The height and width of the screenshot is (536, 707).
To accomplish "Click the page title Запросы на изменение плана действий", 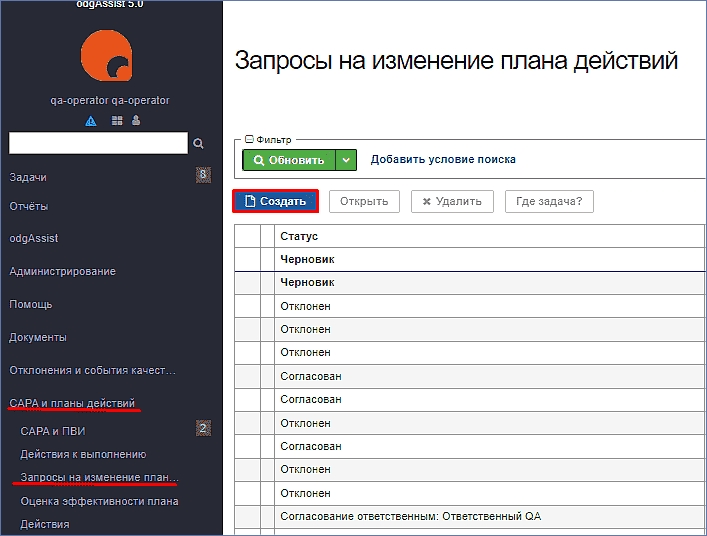I will [456, 61].
